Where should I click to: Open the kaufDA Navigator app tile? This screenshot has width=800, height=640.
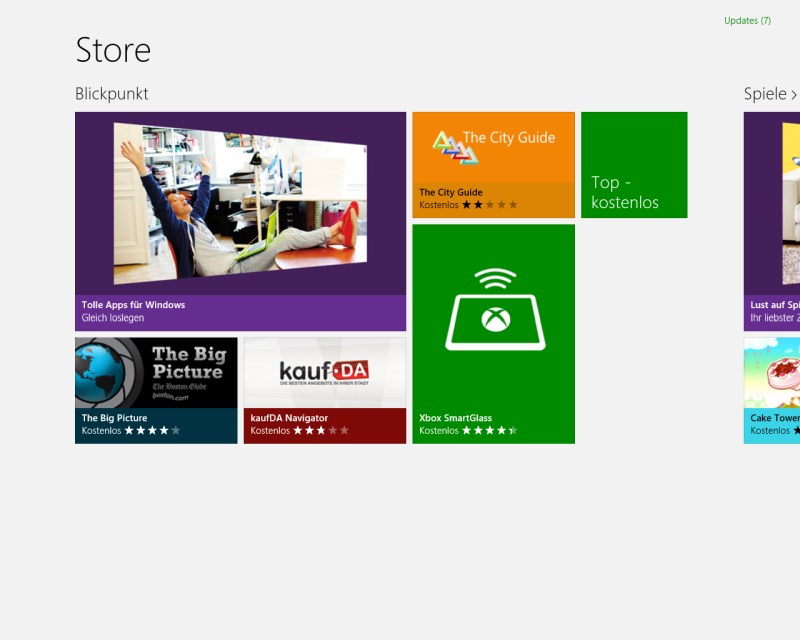325,390
